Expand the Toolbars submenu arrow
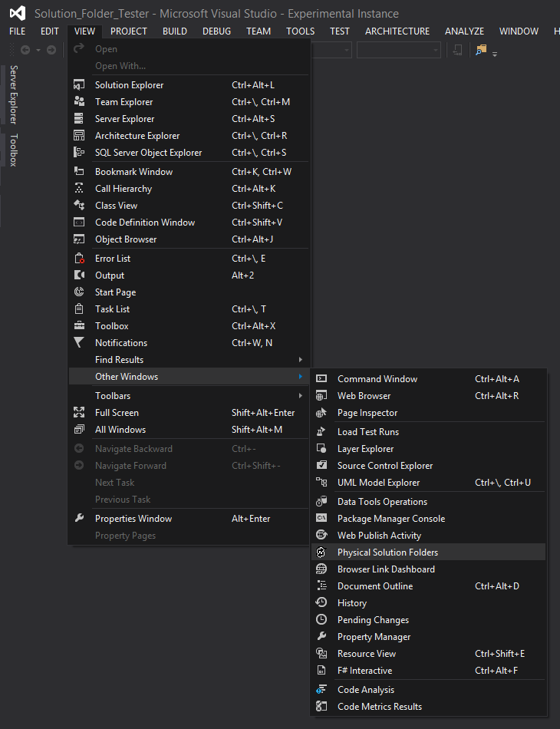The image size is (560, 729). point(301,396)
